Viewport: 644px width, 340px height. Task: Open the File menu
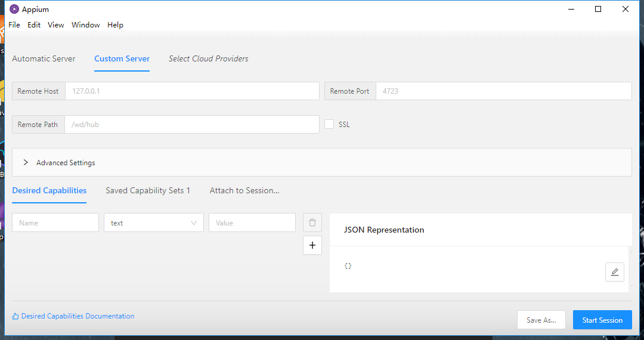click(14, 24)
